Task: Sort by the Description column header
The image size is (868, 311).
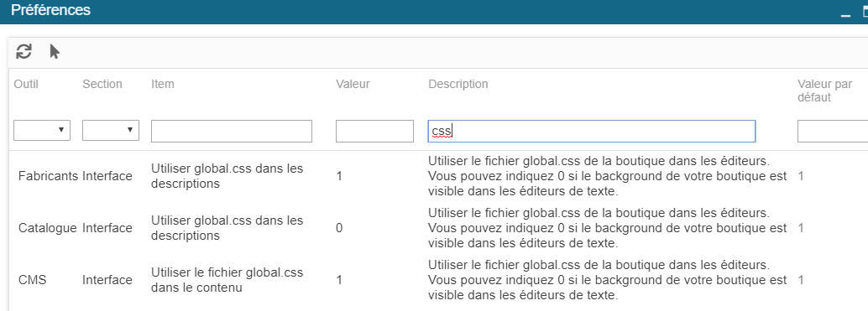Action: [x=458, y=84]
